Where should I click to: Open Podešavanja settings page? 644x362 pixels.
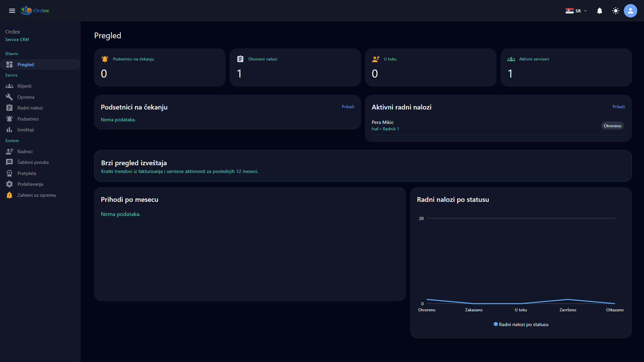[x=40, y=184]
